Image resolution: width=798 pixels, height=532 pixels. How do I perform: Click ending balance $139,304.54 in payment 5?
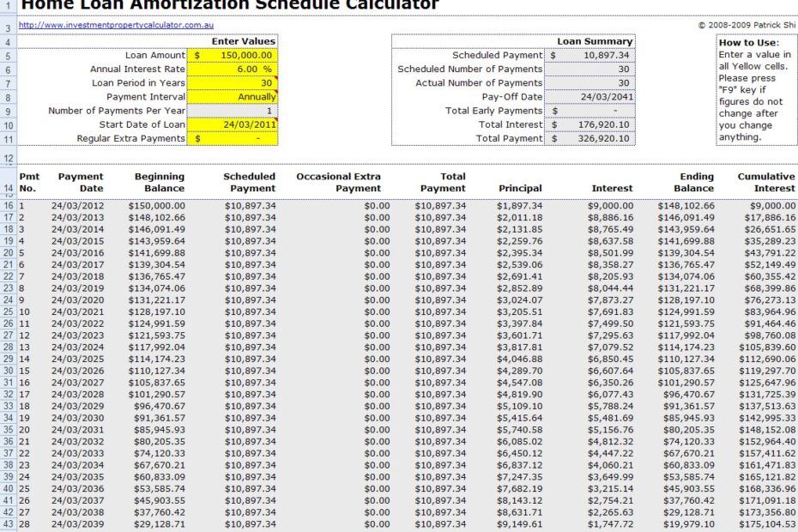click(x=686, y=252)
